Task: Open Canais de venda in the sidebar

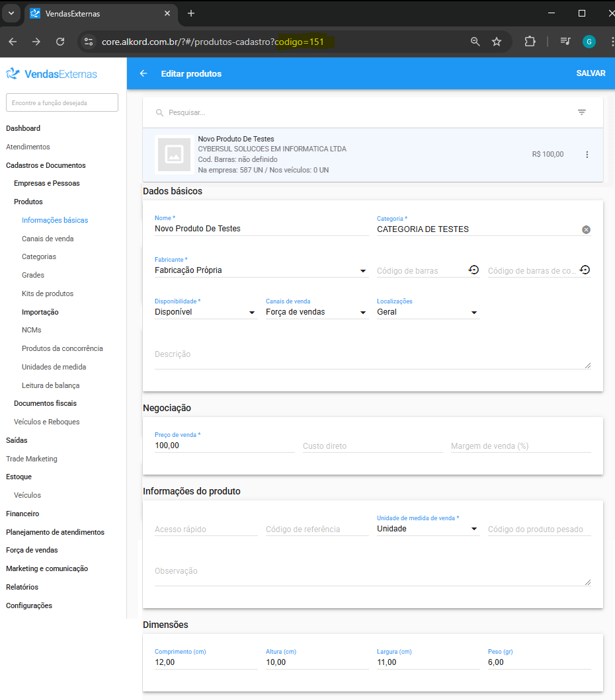Action: tap(48, 239)
